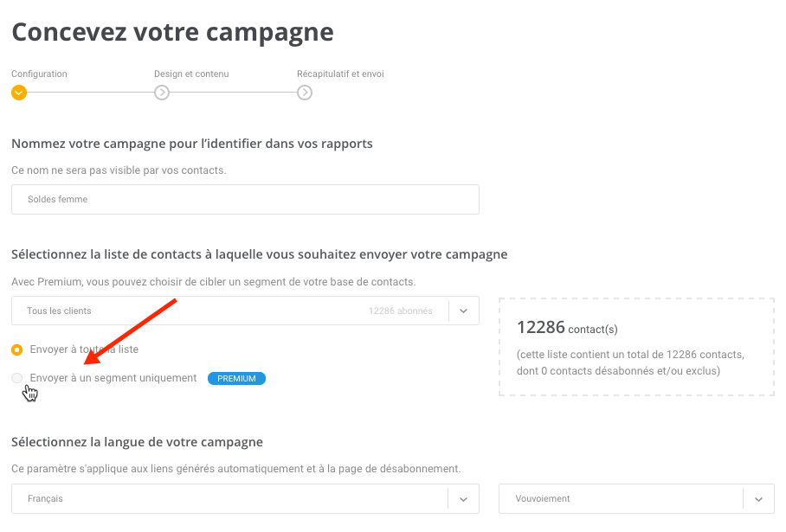Select Envoyer à un segment uniquement radio
Screen dimensions: 786x532
click(17, 378)
